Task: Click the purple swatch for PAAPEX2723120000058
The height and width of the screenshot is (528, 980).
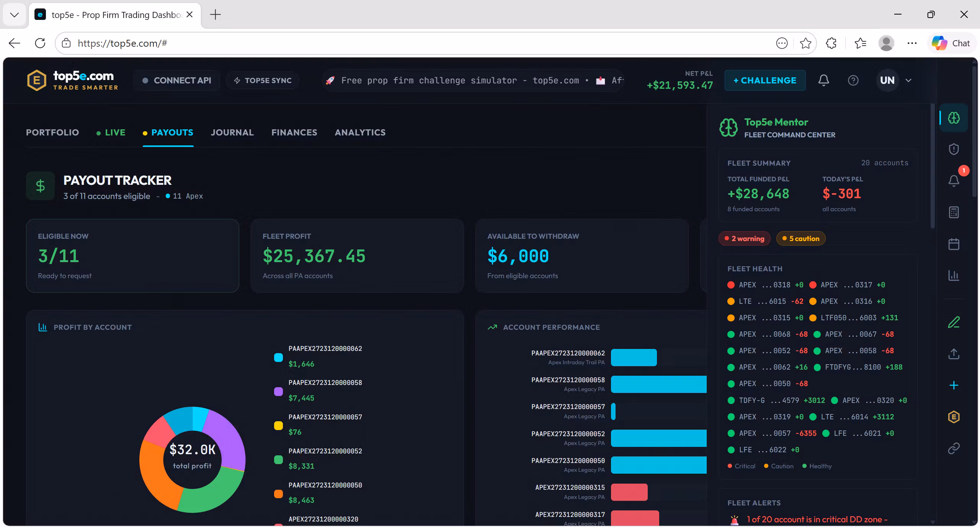Action: tap(279, 391)
